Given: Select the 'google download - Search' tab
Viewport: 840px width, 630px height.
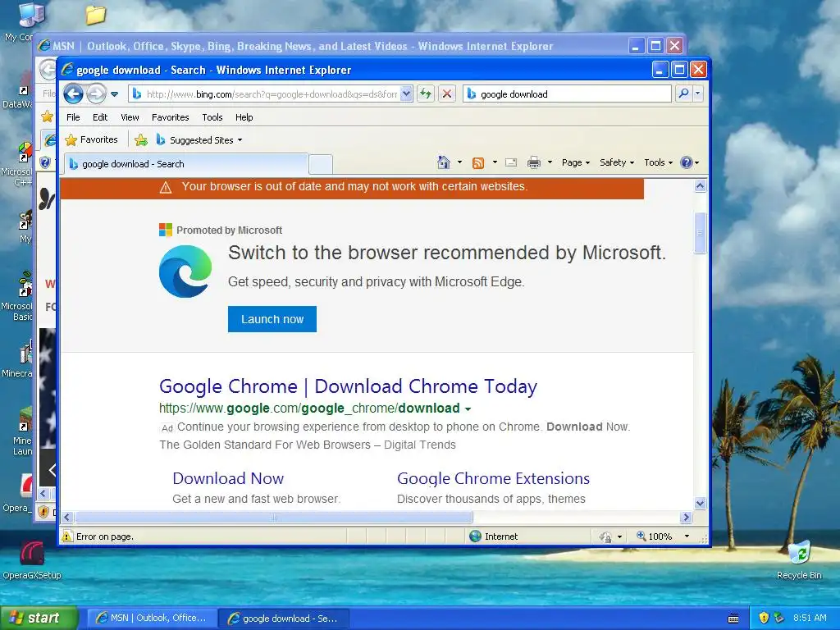Looking at the screenshot, I should (186, 164).
